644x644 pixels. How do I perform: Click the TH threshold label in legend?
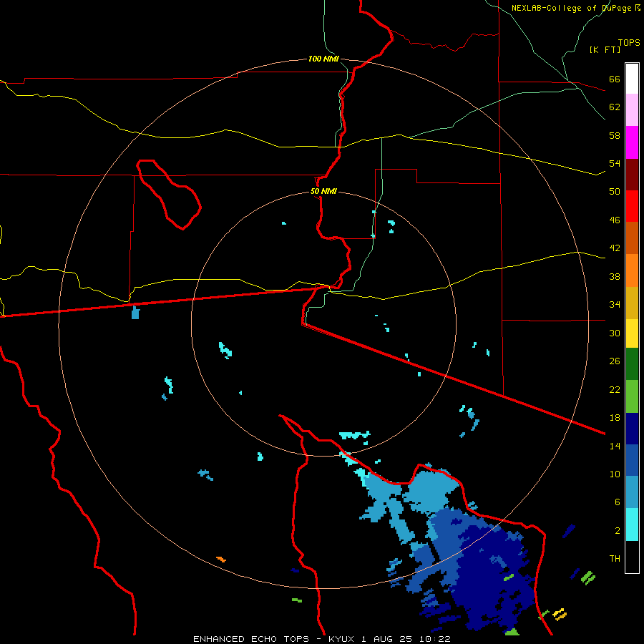(615, 559)
